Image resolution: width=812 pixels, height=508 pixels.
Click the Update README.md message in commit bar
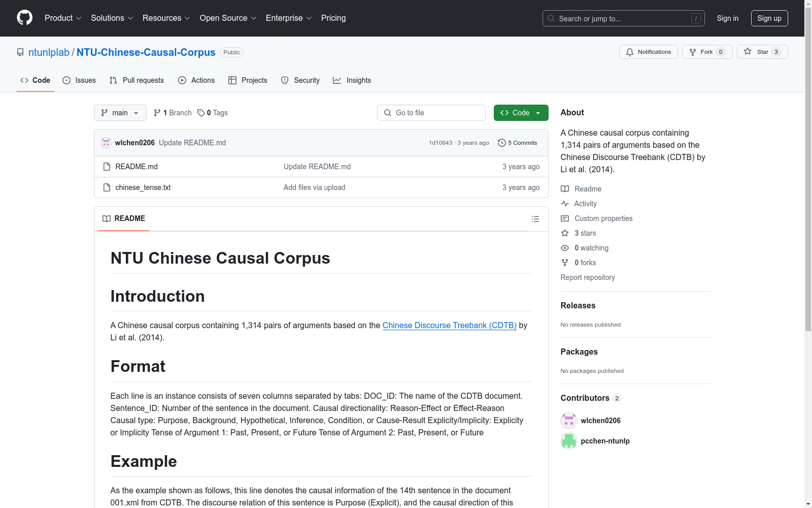click(x=192, y=143)
